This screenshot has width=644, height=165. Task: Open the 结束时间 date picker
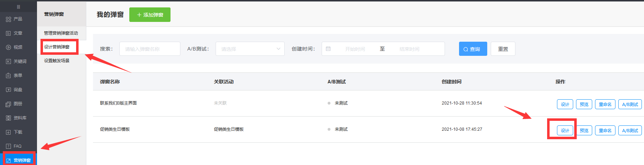(409, 49)
